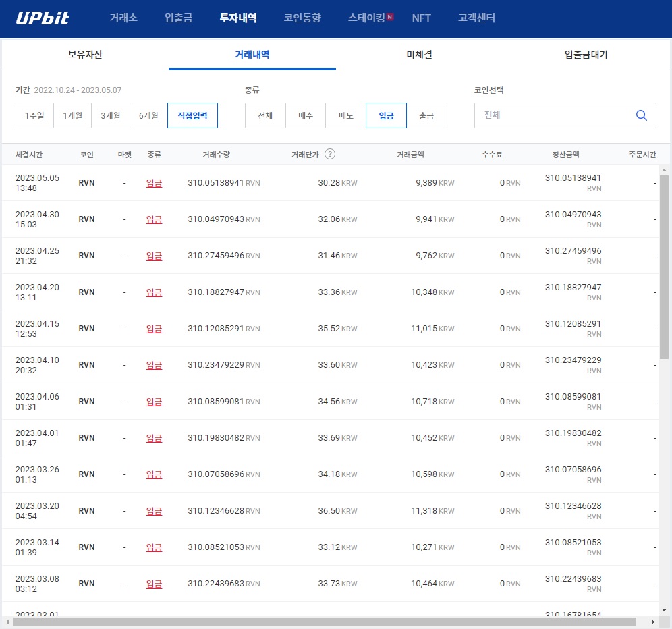Click the 주문시간 column header

pyautogui.click(x=642, y=155)
